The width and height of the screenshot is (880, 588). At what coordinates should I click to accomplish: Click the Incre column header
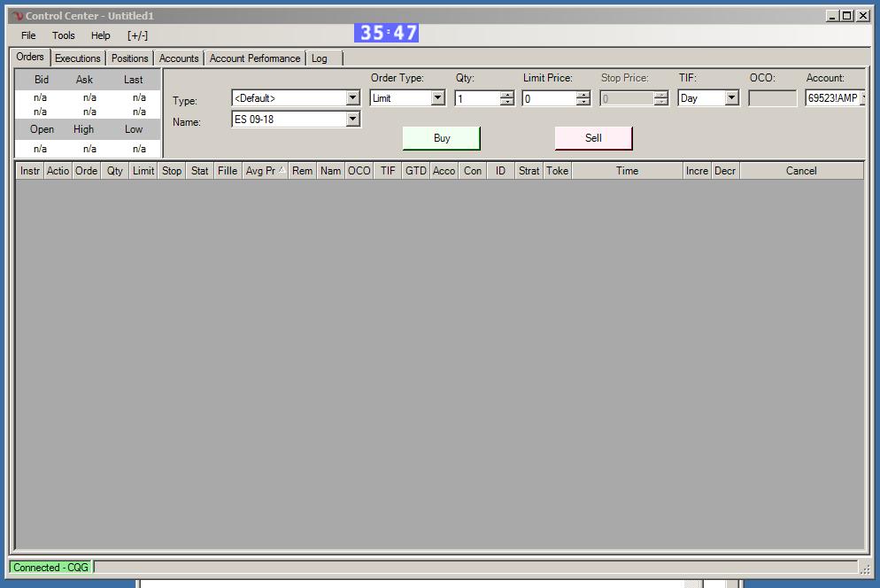click(x=697, y=171)
